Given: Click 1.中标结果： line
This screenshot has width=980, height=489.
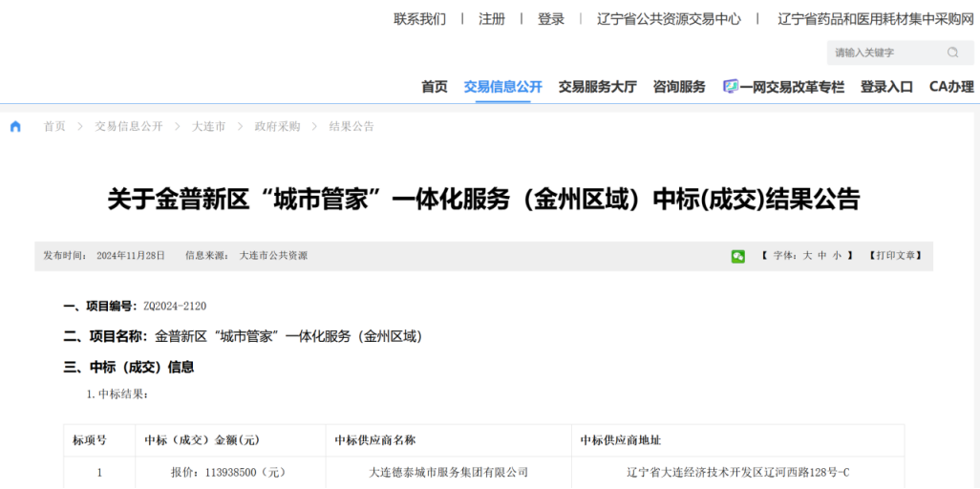Looking at the screenshot, I should tap(117, 395).
